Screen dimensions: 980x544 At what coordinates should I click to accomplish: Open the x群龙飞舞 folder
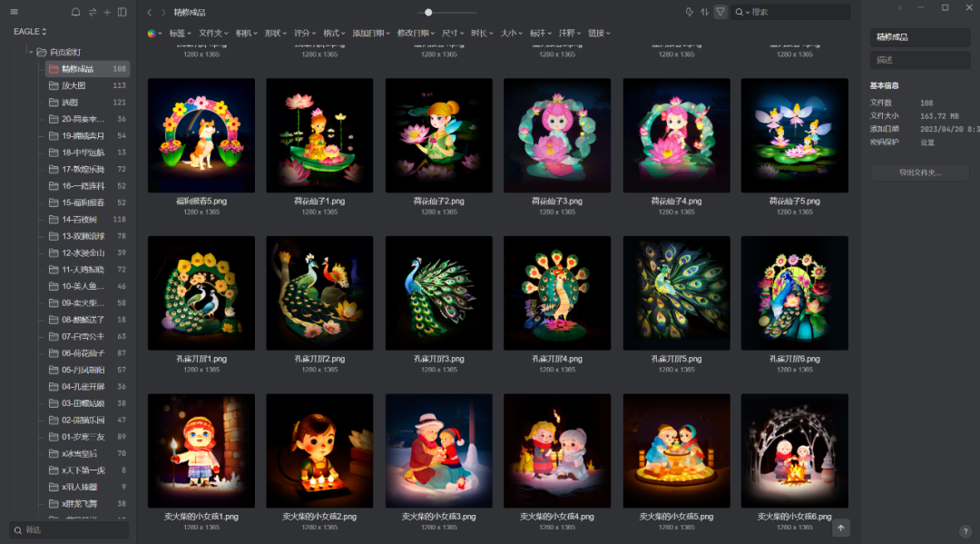pyautogui.click(x=87, y=503)
